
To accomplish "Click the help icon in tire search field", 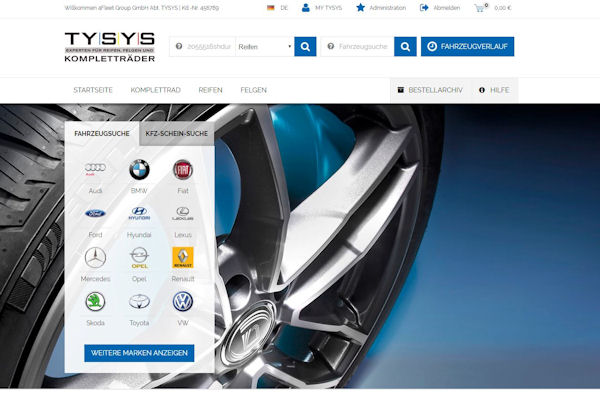I will pos(179,46).
